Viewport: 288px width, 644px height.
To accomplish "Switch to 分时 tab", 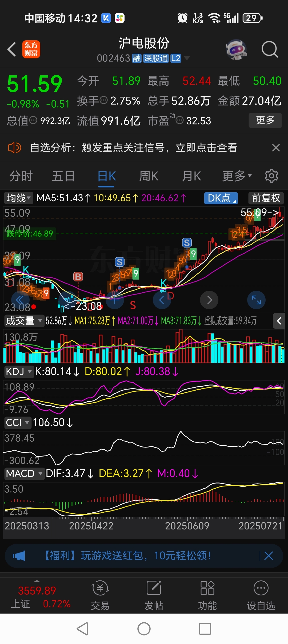I will [21, 176].
